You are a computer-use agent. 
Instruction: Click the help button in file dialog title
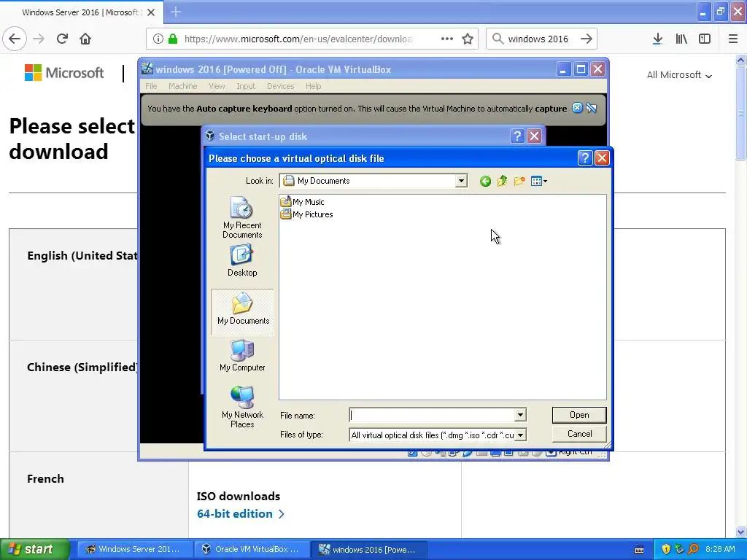pos(584,158)
